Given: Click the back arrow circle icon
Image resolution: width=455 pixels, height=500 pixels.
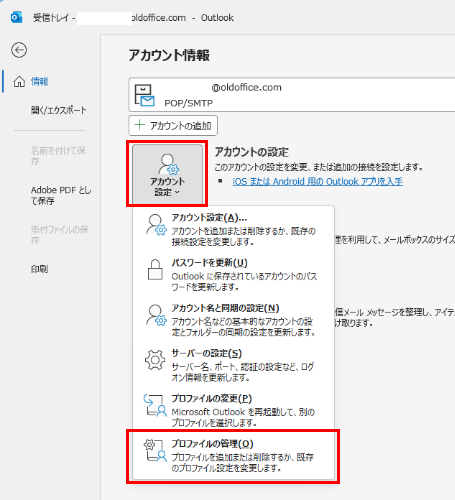Looking at the screenshot, I should (x=19, y=50).
